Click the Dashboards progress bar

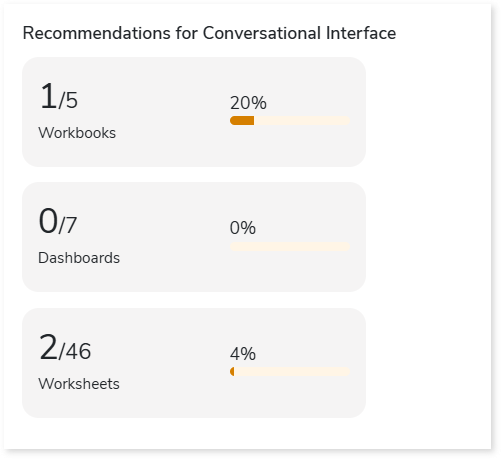pyautogui.click(x=290, y=246)
